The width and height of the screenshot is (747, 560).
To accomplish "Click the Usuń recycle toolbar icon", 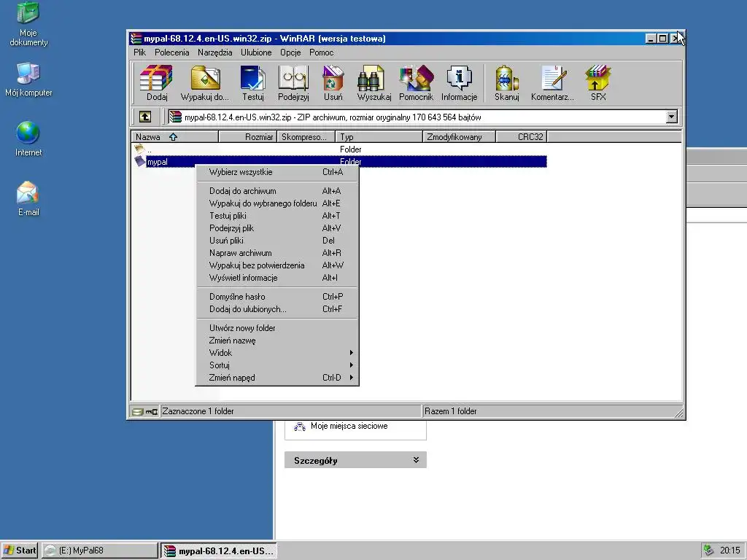I will 333,83.
